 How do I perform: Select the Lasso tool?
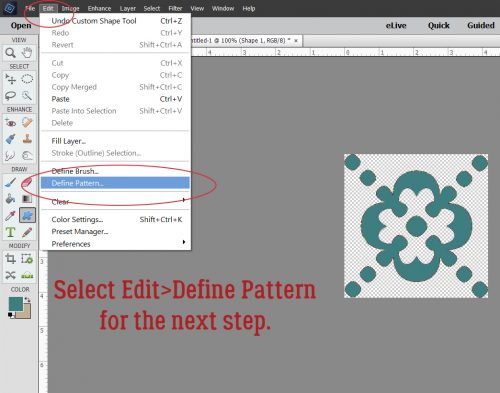tap(10, 96)
